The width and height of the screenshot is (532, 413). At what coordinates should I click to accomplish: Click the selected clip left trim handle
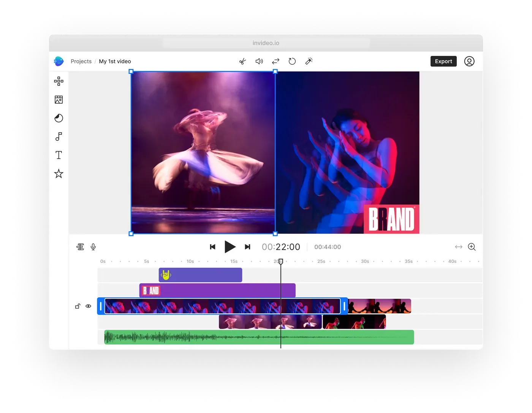click(x=101, y=306)
